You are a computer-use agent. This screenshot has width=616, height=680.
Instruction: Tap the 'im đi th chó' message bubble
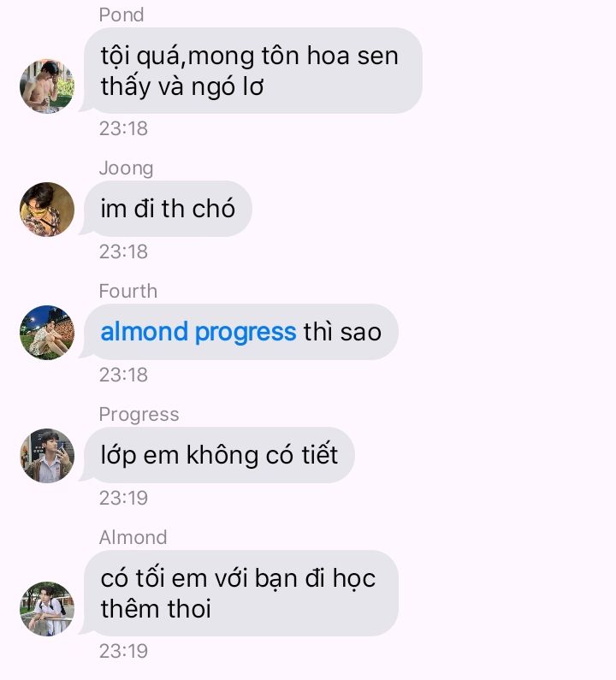(x=168, y=209)
